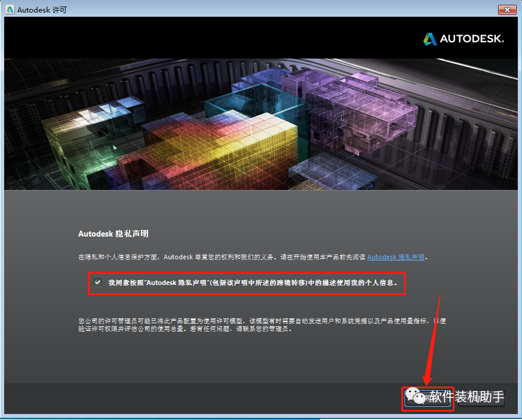Viewport: 522px width, 420px height.
Task: Click the Autodesk logo in the banner
Action: pyautogui.click(x=463, y=39)
